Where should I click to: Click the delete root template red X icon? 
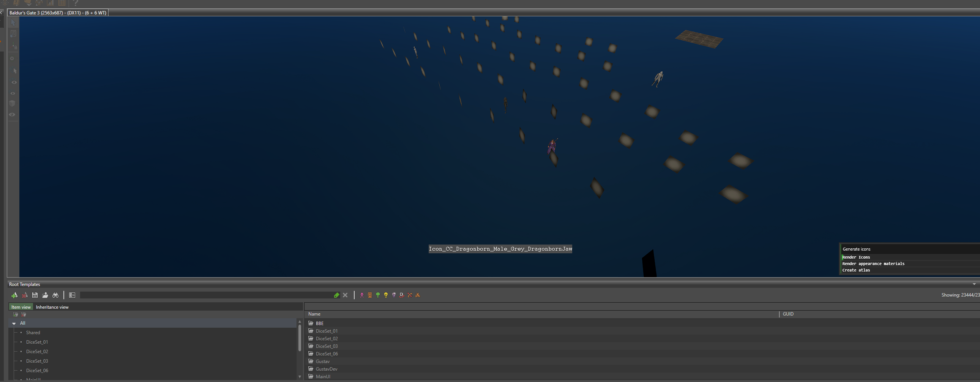(25, 295)
